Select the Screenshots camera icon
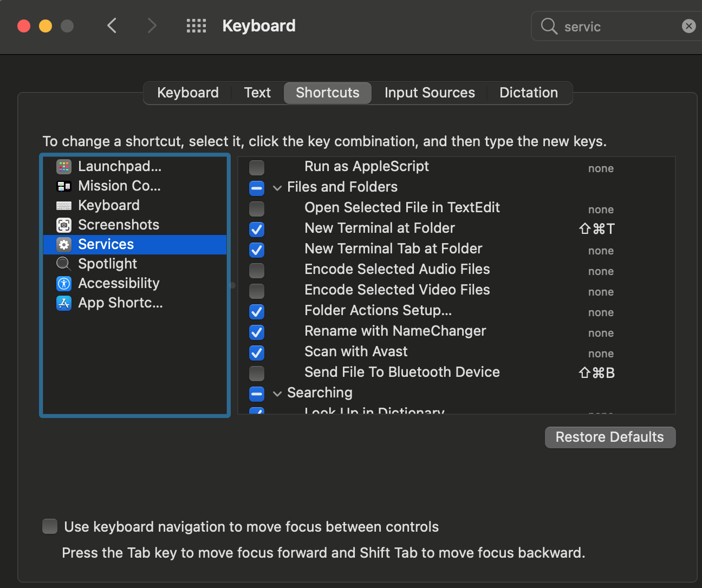Image resolution: width=702 pixels, height=588 pixels. [64, 225]
